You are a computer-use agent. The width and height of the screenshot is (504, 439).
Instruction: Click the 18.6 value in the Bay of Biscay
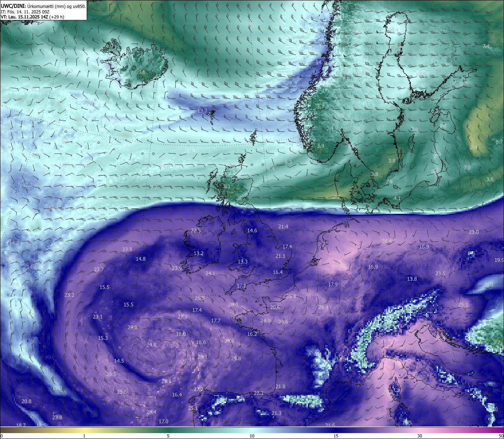pyautogui.click(x=201, y=343)
